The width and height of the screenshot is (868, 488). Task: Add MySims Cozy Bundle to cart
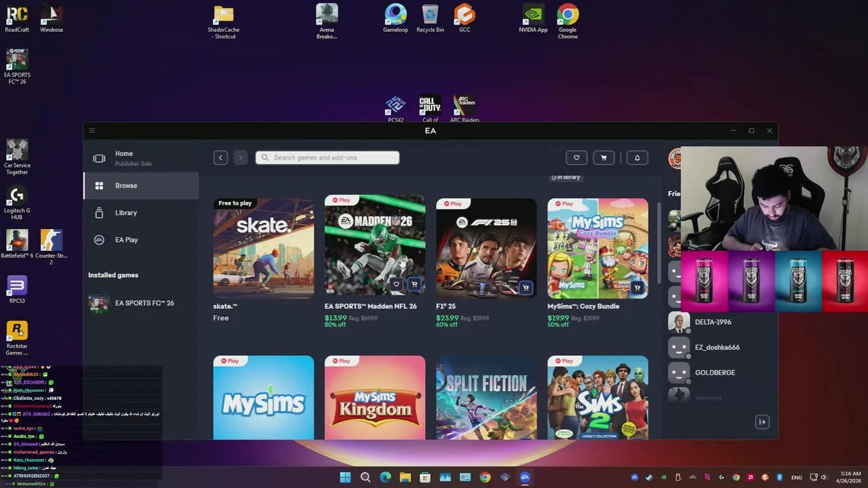point(637,288)
